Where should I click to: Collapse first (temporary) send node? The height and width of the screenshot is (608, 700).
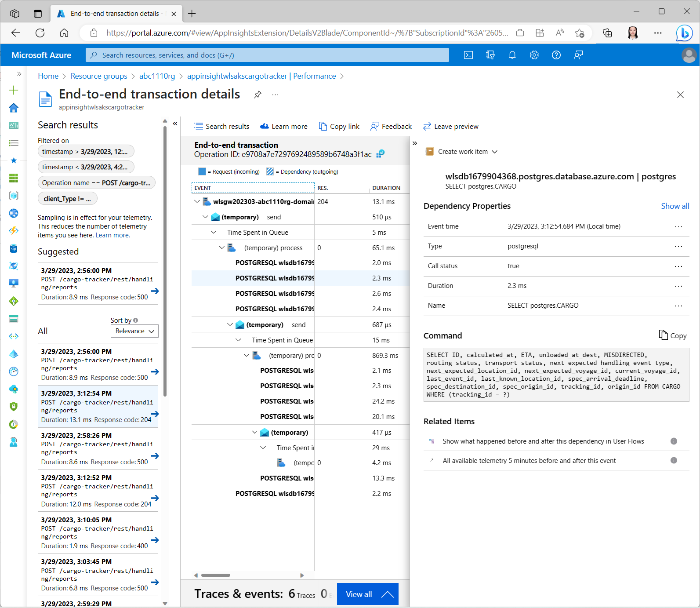coord(205,217)
